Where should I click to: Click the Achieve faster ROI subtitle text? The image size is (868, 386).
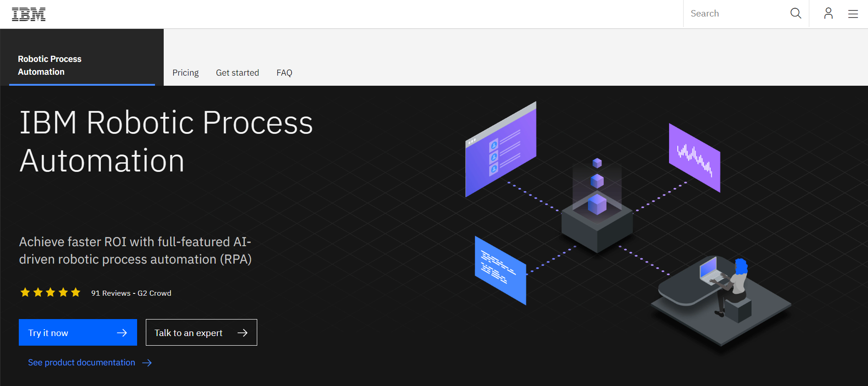pos(135,250)
